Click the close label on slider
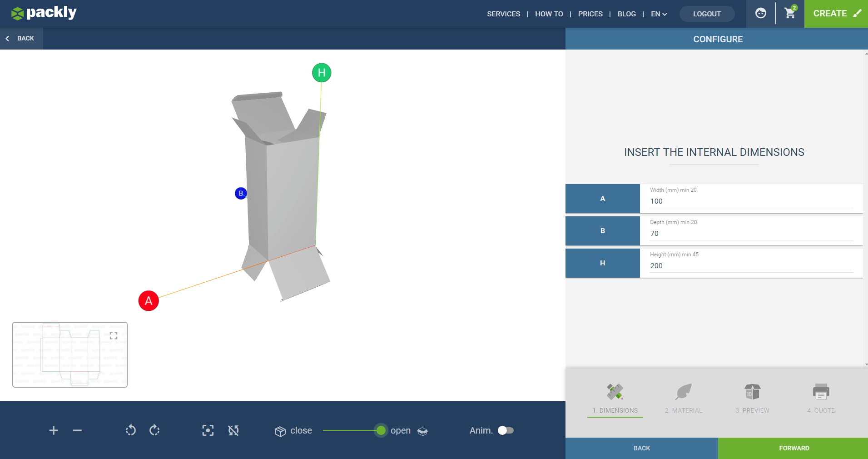The width and height of the screenshot is (868, 459). [x=301, y=430]
